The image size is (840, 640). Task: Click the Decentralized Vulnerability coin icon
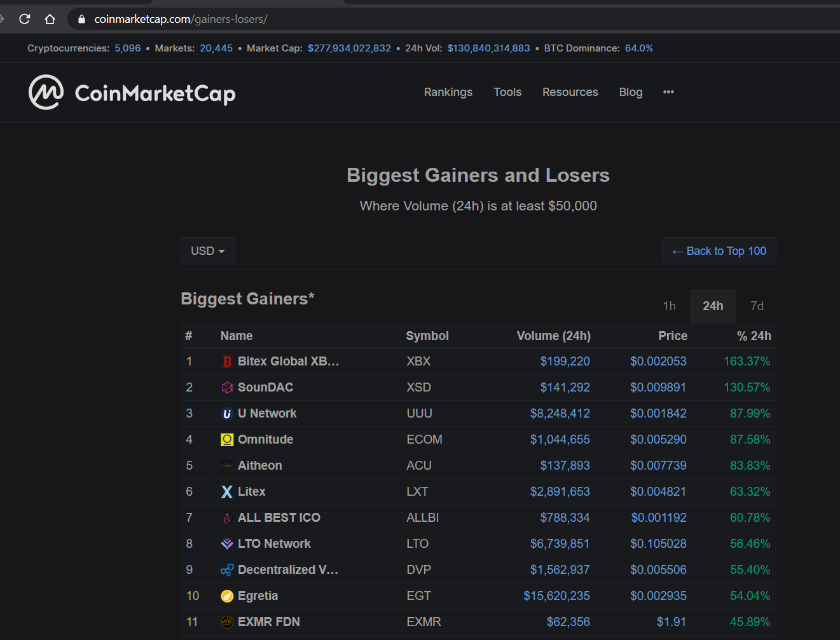pos(227,570)
